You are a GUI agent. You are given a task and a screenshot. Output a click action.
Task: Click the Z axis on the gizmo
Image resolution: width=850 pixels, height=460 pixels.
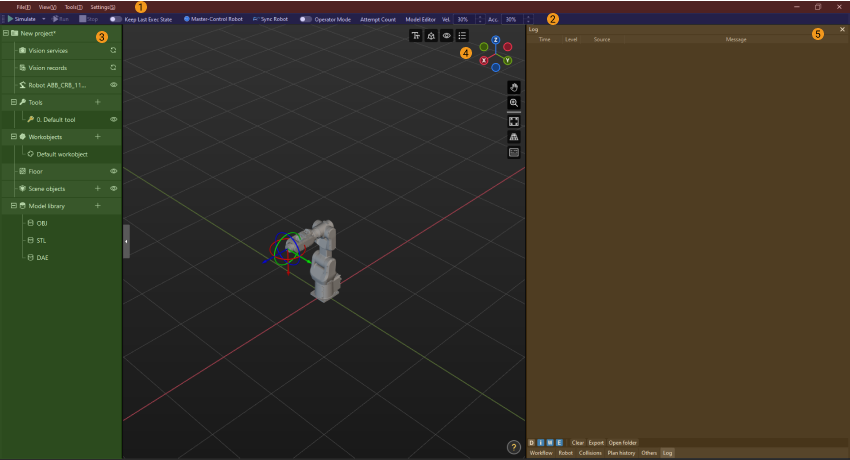pyautogui.click(x=495, y=40)
